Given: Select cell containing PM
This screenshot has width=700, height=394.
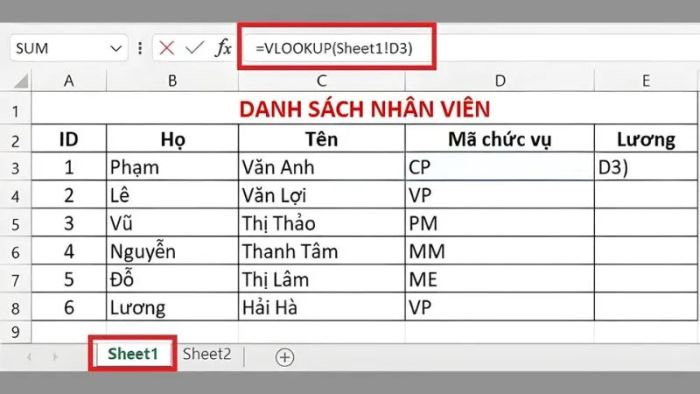Looking at the screenshot, I should coord(500,223).
